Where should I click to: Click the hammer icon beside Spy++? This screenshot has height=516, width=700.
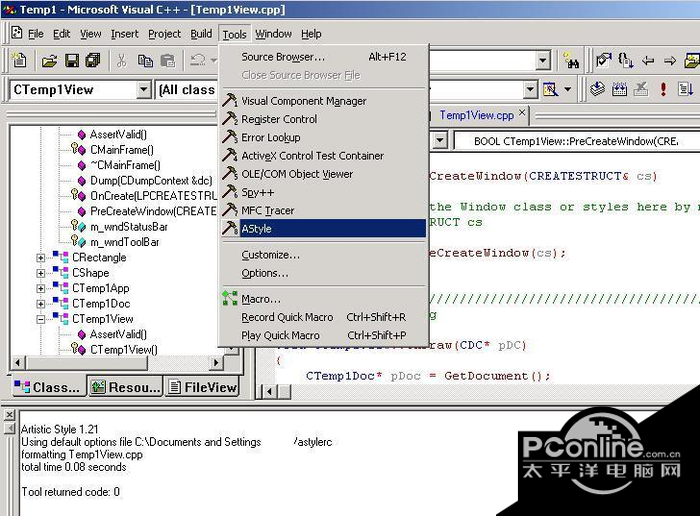[230, 192]
